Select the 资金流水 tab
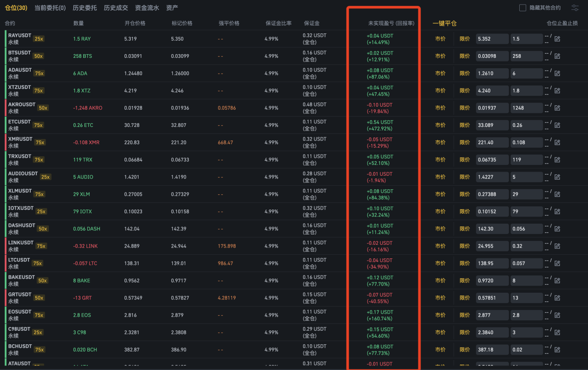 tap(147, 8)
